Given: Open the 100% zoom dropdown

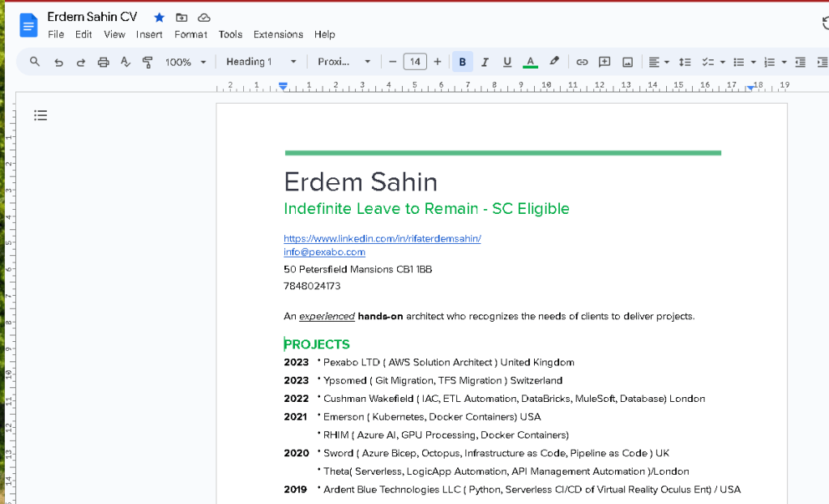Looking at the screenshot, I should tap(185, 62).
